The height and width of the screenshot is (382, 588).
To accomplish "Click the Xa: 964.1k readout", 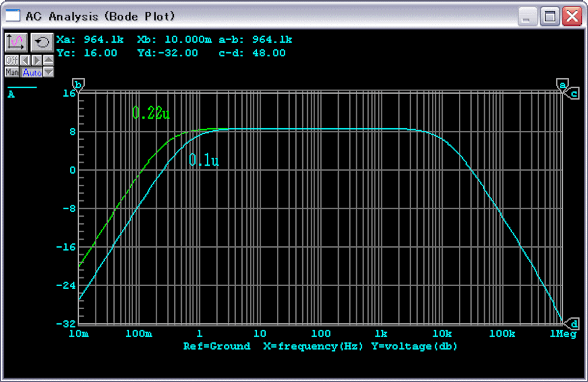I will (90, 40).
